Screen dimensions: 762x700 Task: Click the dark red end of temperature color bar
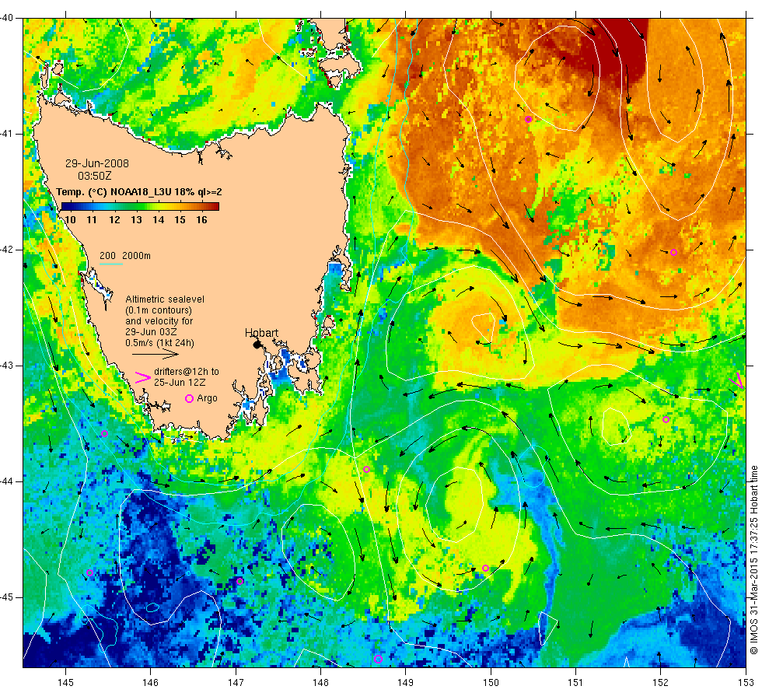point(215,206)
